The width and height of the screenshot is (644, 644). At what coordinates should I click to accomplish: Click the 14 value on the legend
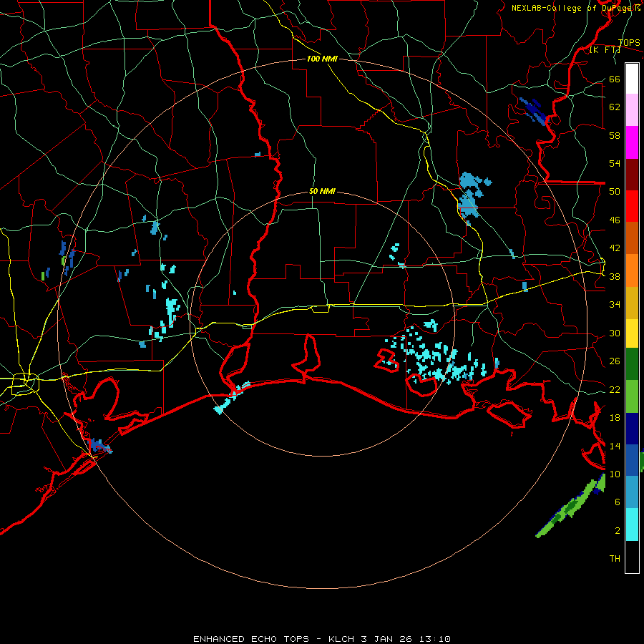pos(615,446)
